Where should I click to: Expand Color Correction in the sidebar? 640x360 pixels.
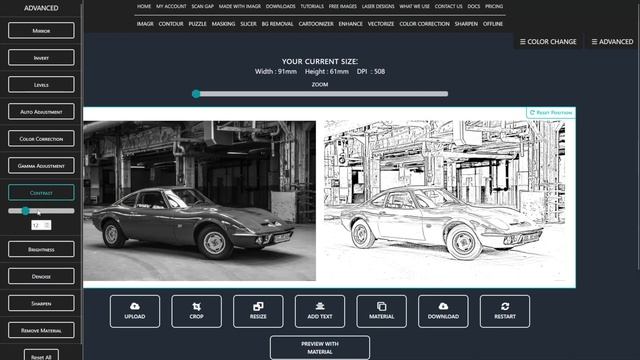[41, 138]
